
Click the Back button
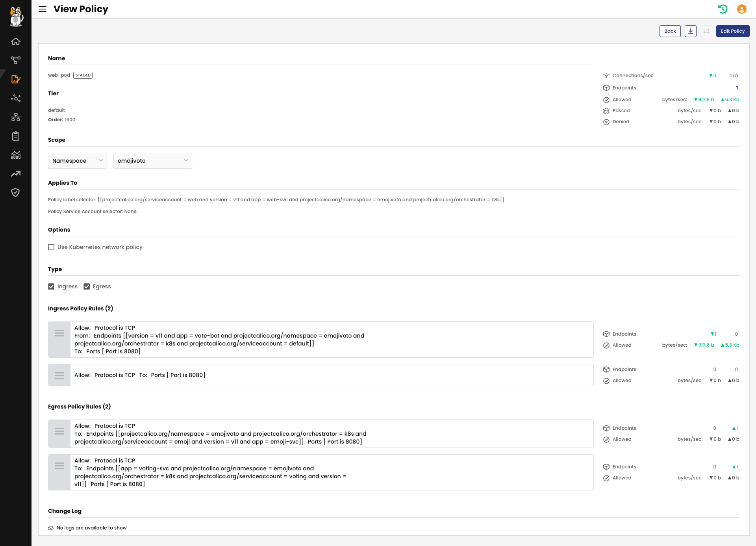click(670, 31)
